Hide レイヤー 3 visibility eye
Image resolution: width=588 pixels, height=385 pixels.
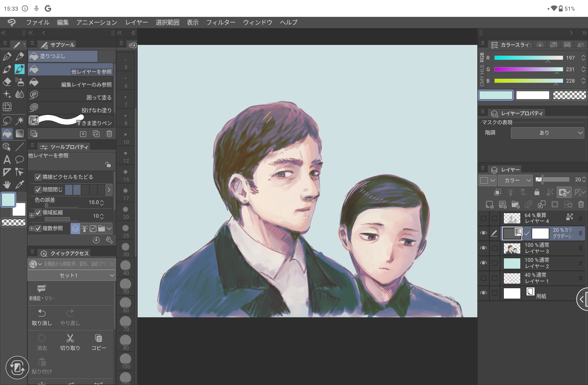click(483, 248)
